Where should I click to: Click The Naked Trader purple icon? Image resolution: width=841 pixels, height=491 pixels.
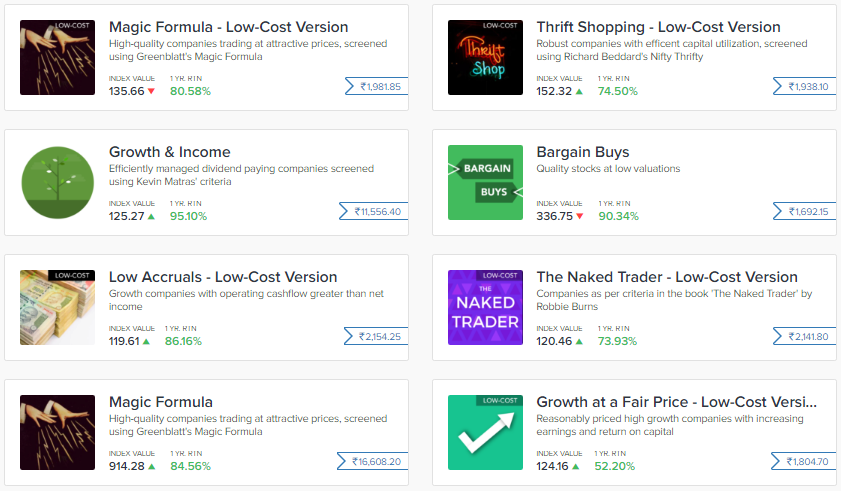[485, 307]
